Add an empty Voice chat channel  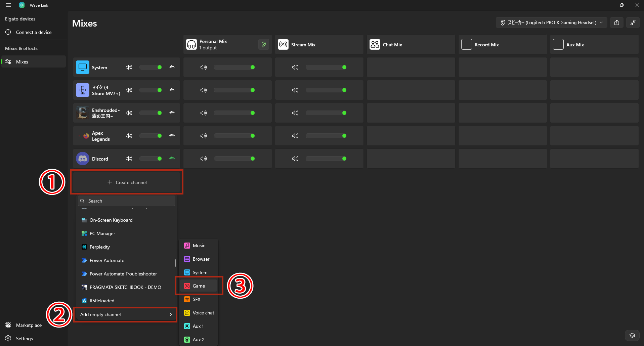199,313
